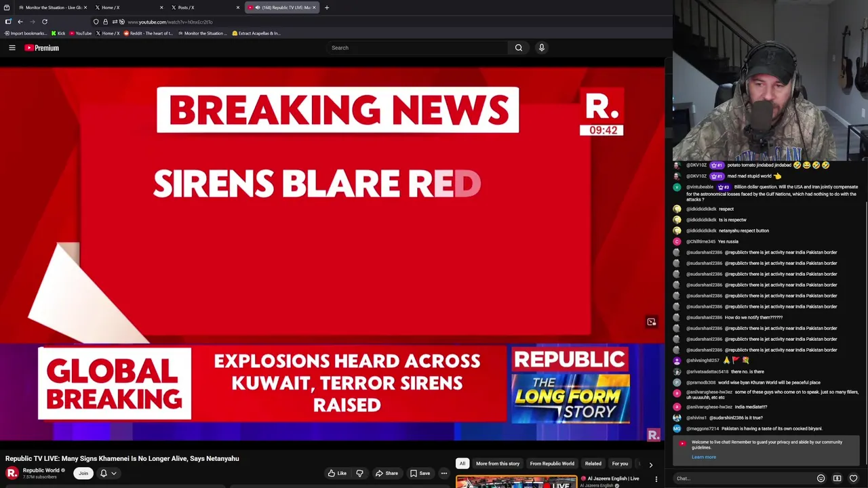Open Al Jazeera English live thumbnail
The width and height of the screenshot is (868, 488).
tap(516, 482)
